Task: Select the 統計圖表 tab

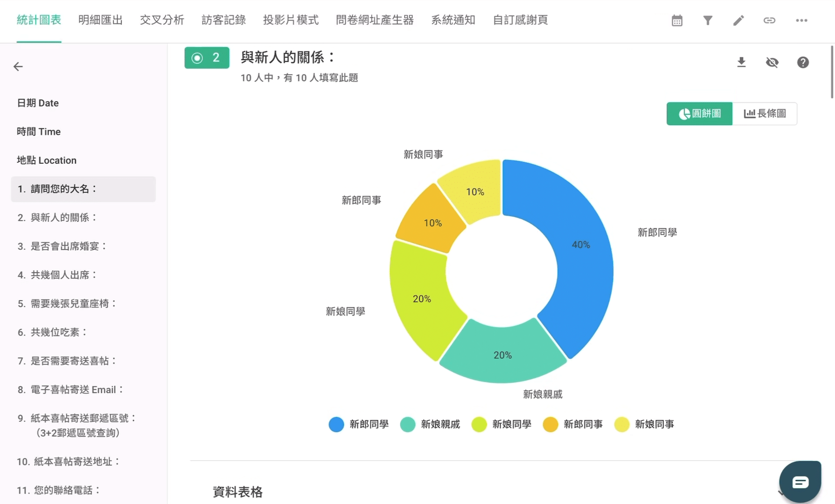Action: click(39, 20)
